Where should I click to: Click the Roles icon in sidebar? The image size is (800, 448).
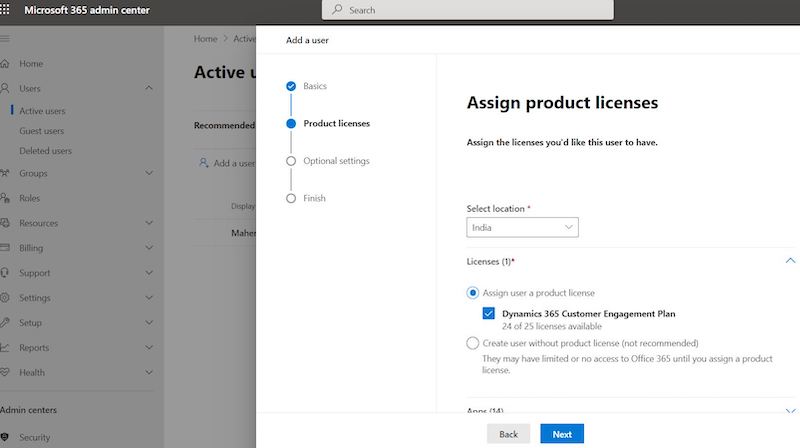coord(5,198)
